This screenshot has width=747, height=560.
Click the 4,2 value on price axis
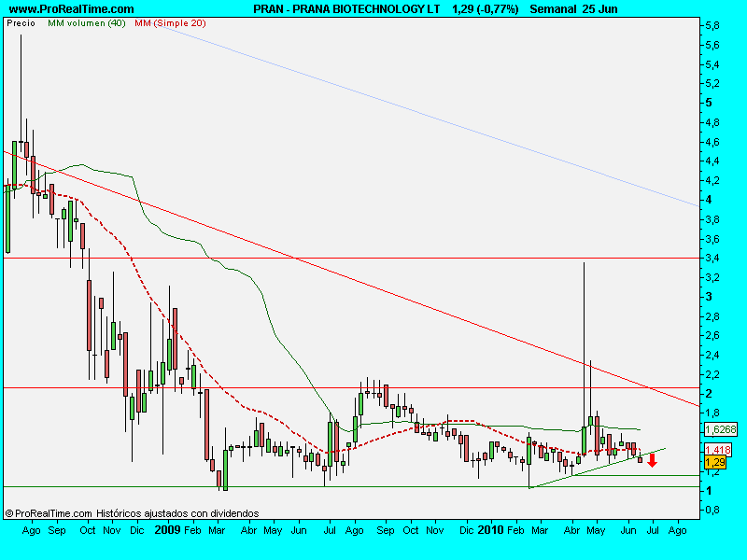[712, 180]
